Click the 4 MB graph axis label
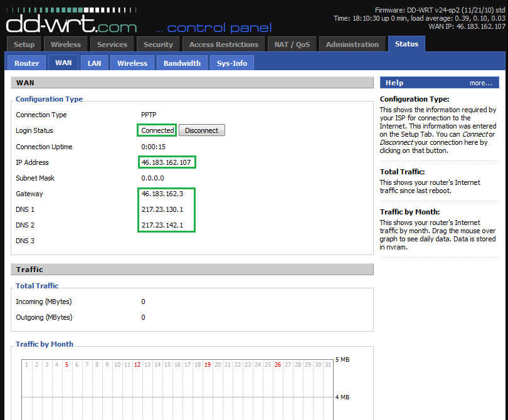 (342, 397)
